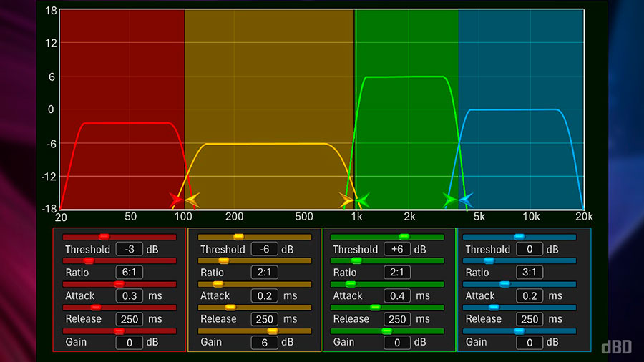
Task: Click the yellow band Release slider handle
Action: (230, 308)
